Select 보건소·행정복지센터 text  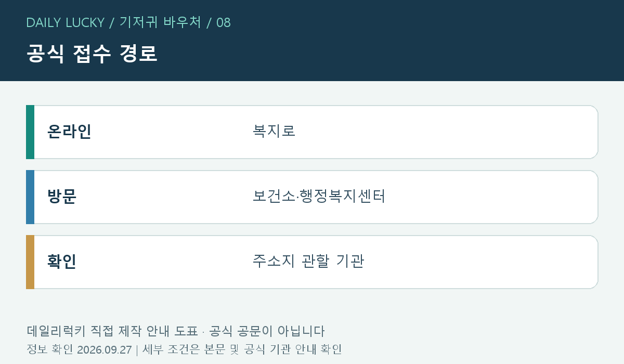pyautogui.click(x=319, y=197)
